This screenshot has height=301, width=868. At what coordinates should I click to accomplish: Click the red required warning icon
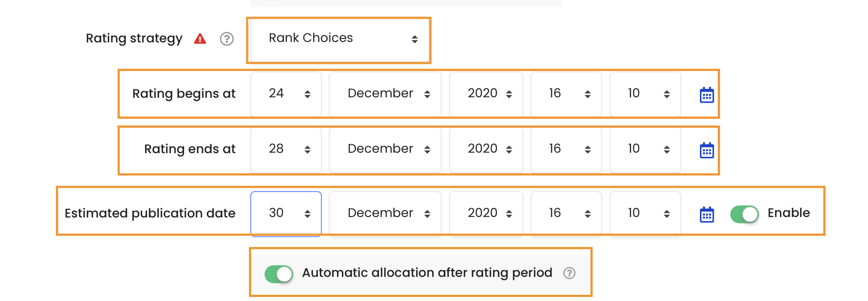coord(200,39)
